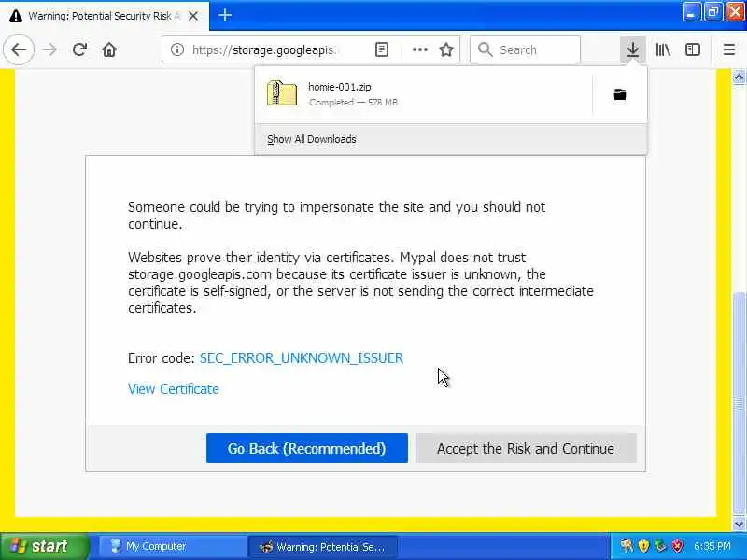Open containing folder for homie-001.zip
747x560 pixels.
[x=620, y=94]
